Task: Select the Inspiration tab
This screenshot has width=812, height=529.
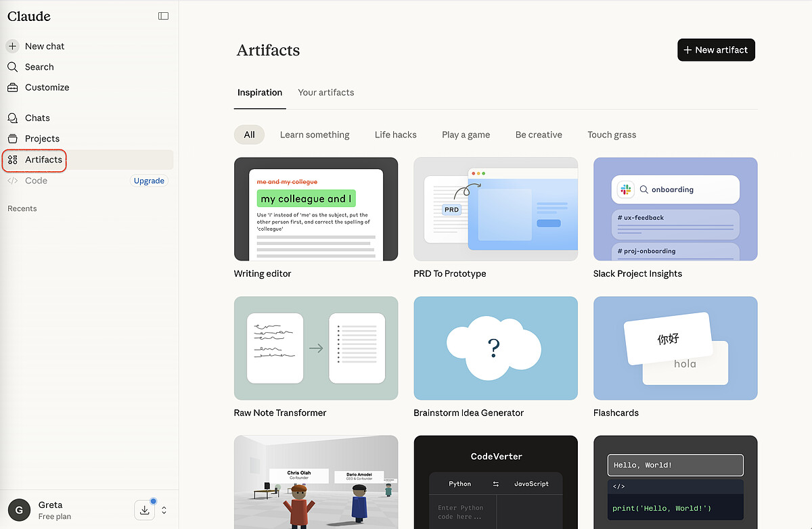Action: (260, 93)
